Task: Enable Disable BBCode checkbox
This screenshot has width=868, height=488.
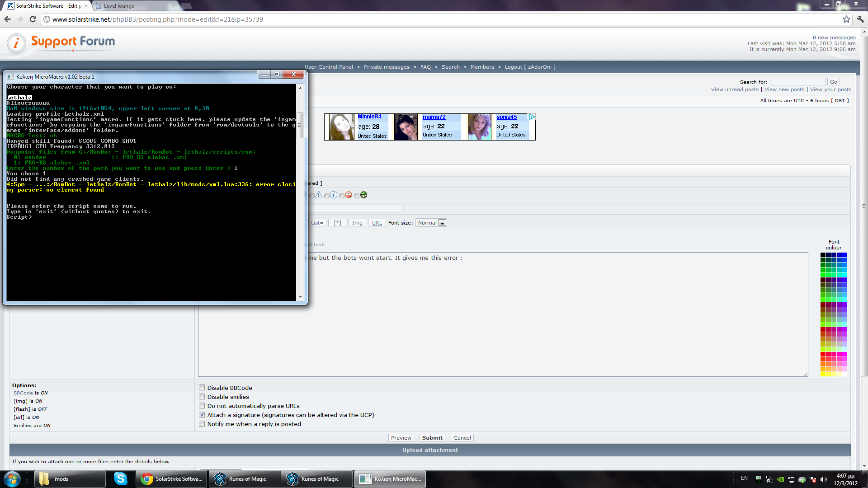Action: [x=202, y=388]
